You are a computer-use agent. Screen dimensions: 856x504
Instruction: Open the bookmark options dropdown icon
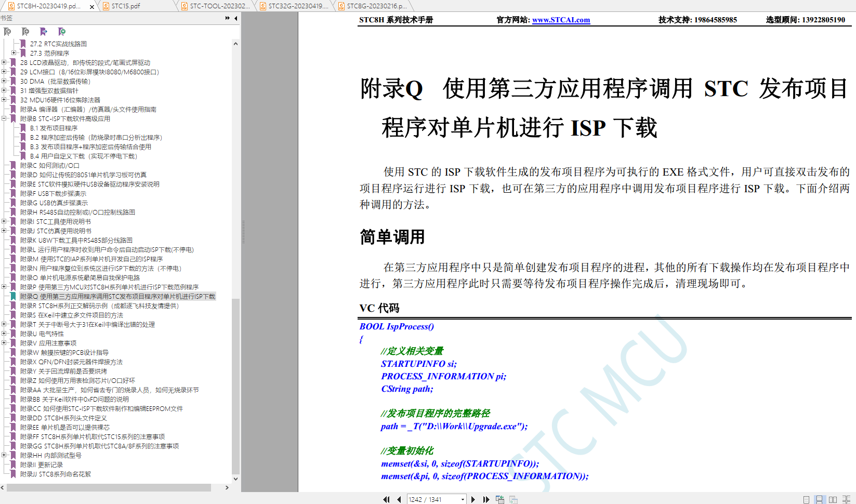[62, 32]
